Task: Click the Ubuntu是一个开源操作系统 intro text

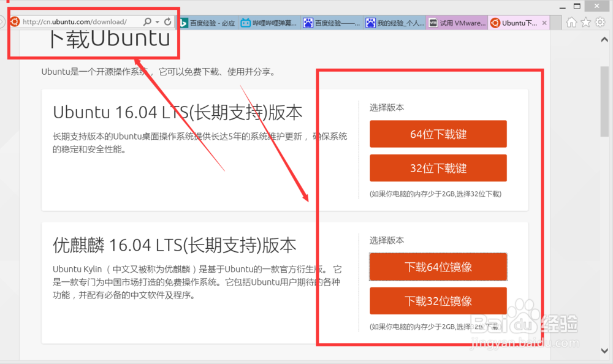Action: [159, 72]
